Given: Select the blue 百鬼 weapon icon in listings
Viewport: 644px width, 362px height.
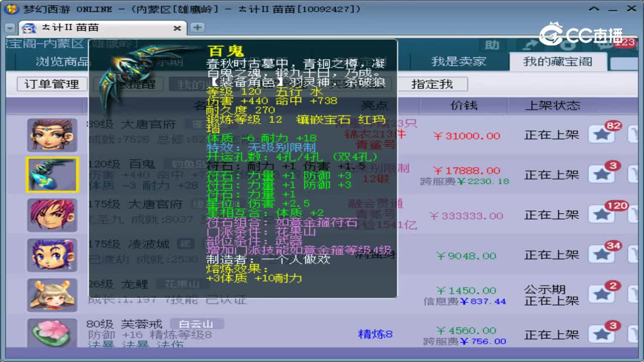Looking at the screenshot, I should point(52,174).
